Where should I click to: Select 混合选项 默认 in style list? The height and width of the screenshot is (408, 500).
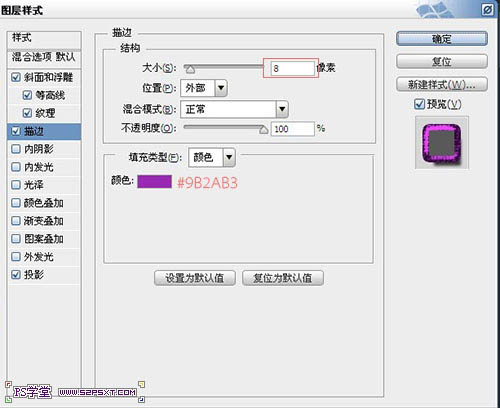[44, 57]
